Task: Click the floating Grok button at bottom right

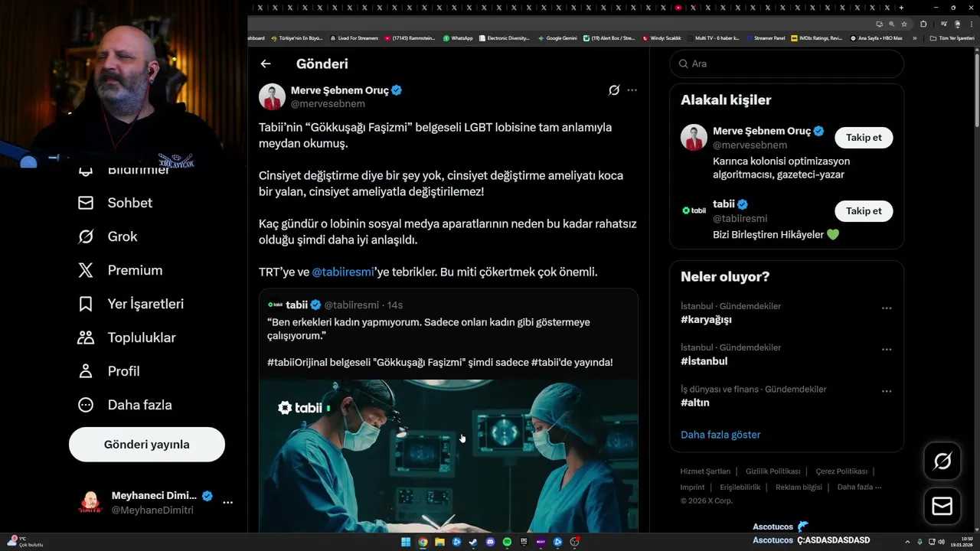Action: [942, 461]
